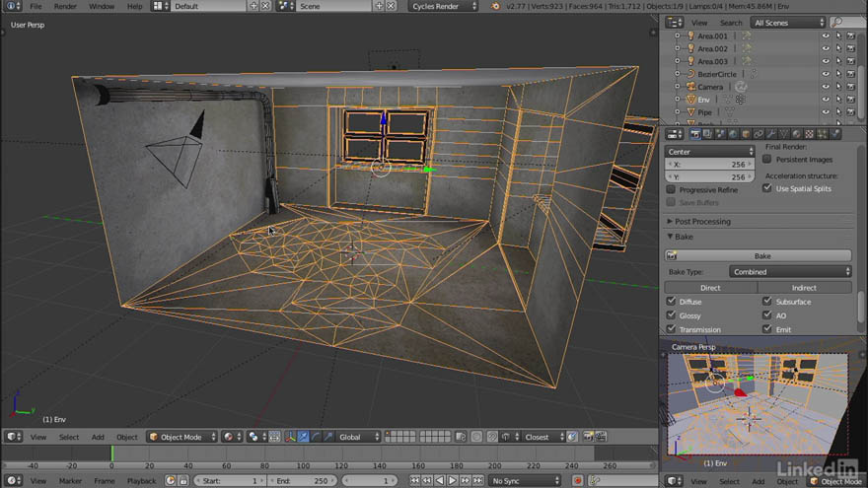Image resolution: width=868 pixels, height=488 pixels.
Task: Play the animation forward
Action: [x=453, y=480]
